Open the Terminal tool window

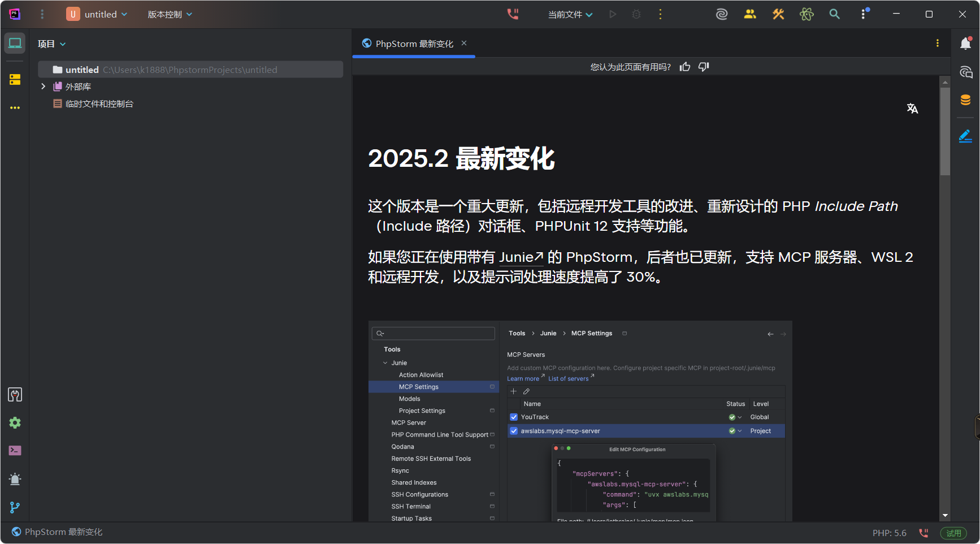15,451
